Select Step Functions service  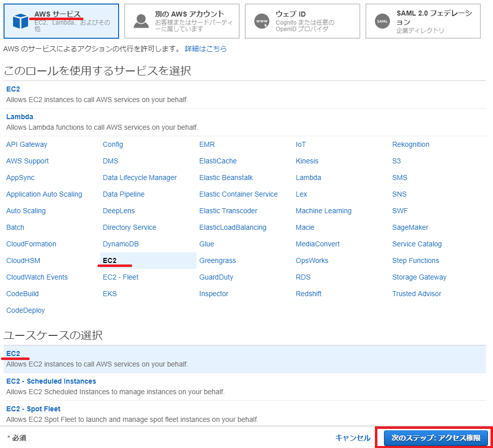pyautogui.click(x=415, y=260)
